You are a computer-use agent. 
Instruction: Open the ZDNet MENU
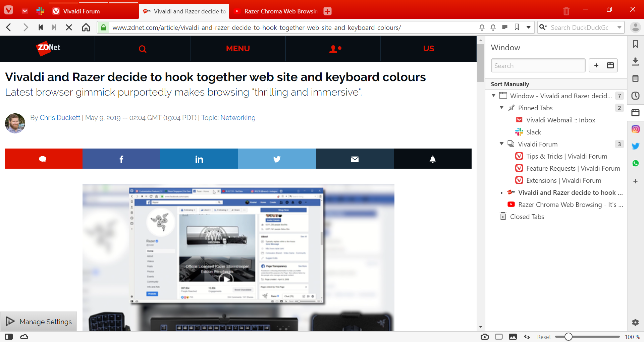pos(238,49)
